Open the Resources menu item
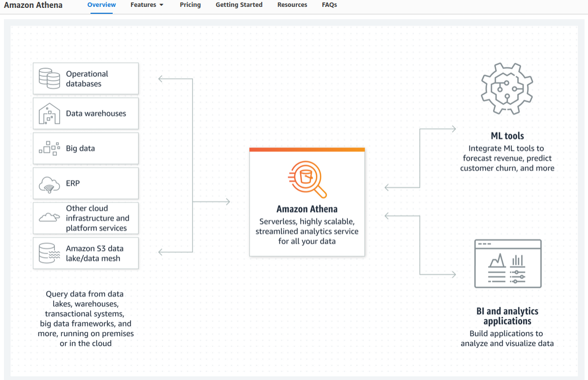This screenshot has width=588, height=380. tap(292, 4)
